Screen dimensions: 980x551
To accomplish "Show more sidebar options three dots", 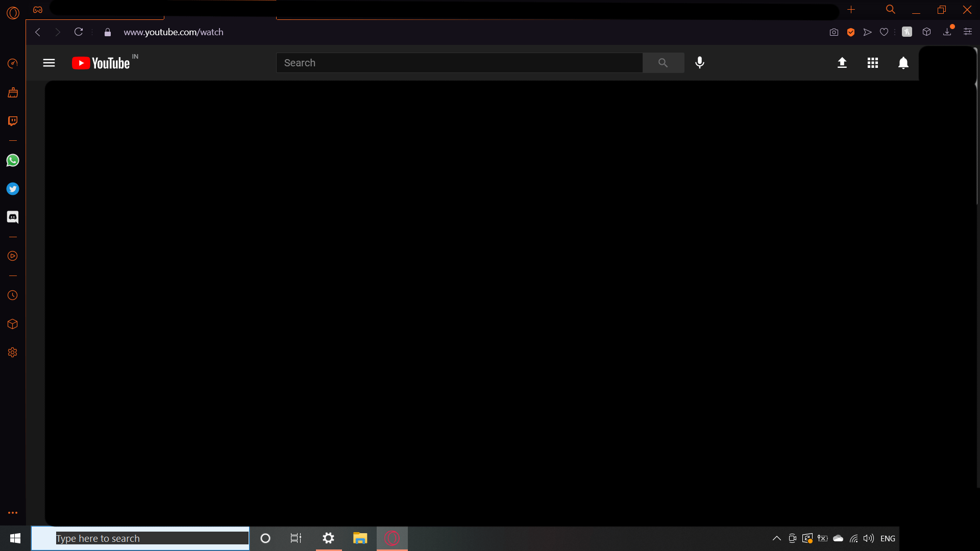I will click(13, 513).
